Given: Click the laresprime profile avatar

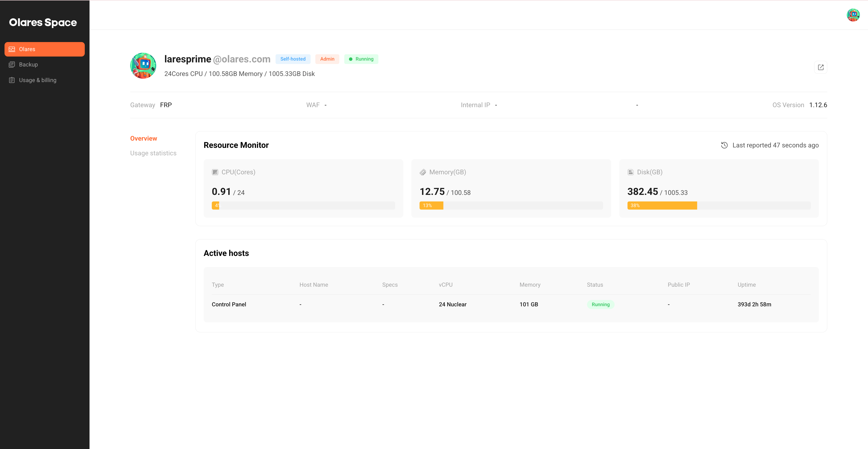Looking at the screenshot, I should tap(143, 66).
